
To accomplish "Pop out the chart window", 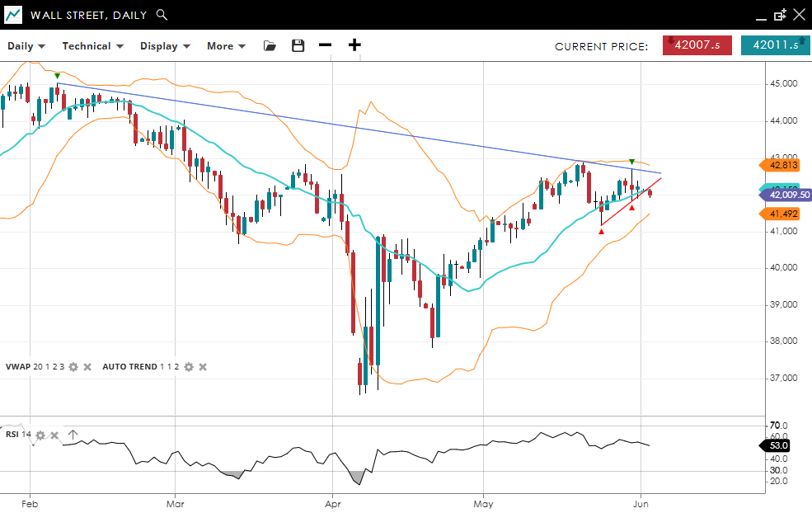I will [x=780, y=15].
